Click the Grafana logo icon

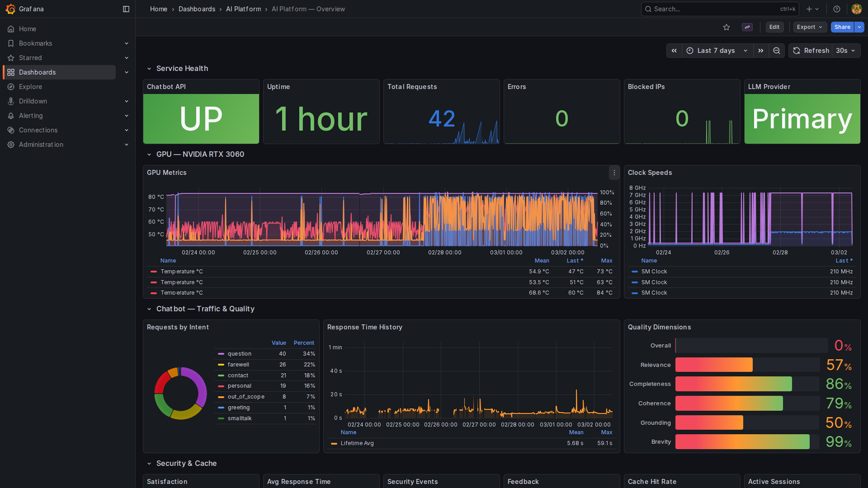pos(10,9)
